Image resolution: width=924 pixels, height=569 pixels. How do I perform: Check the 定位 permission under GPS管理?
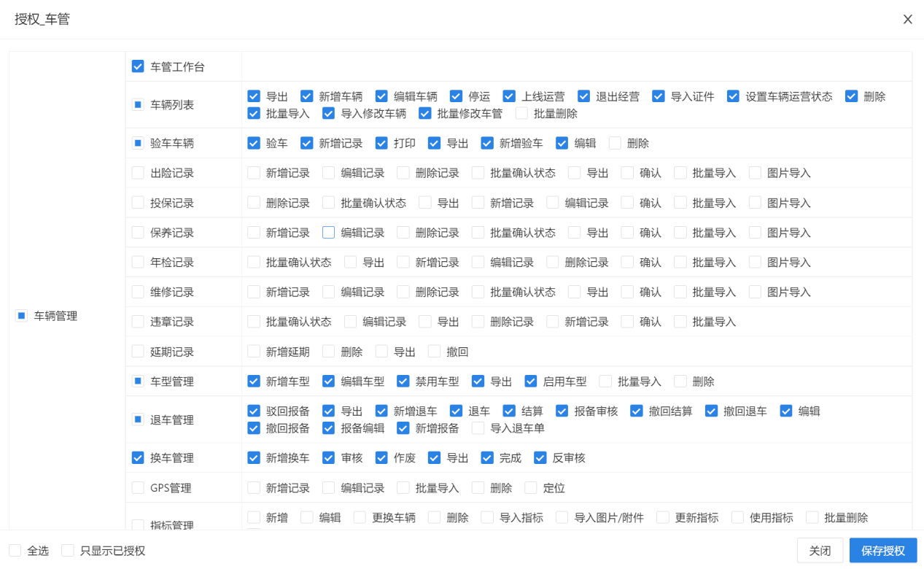(531, 488)
